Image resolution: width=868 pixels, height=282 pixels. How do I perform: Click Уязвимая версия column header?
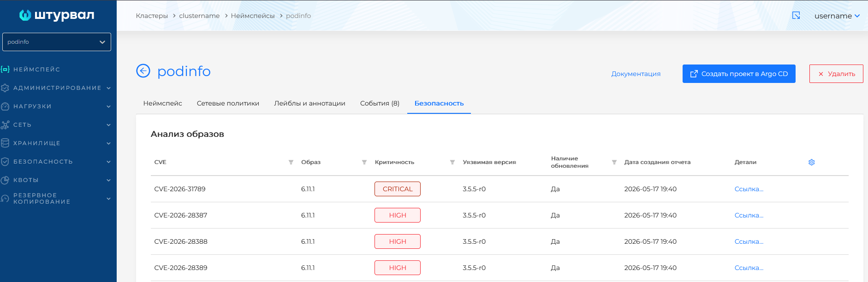489,162
